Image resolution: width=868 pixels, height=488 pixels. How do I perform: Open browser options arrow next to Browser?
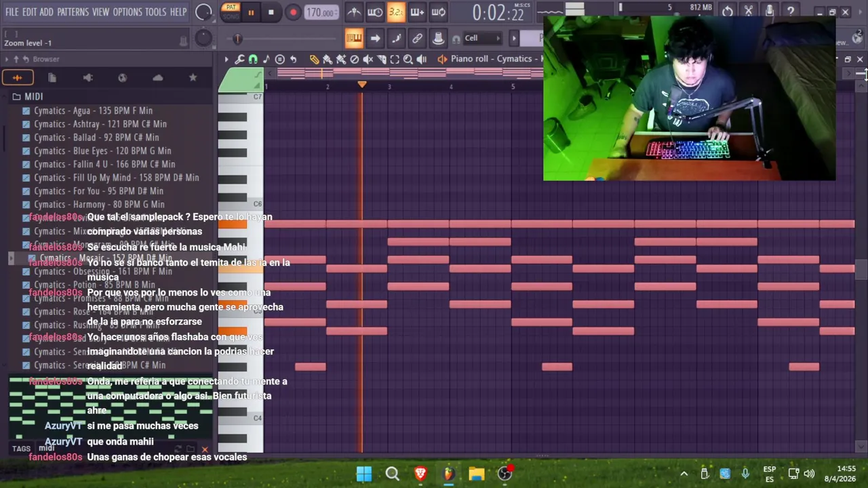[x=7, y=60]
